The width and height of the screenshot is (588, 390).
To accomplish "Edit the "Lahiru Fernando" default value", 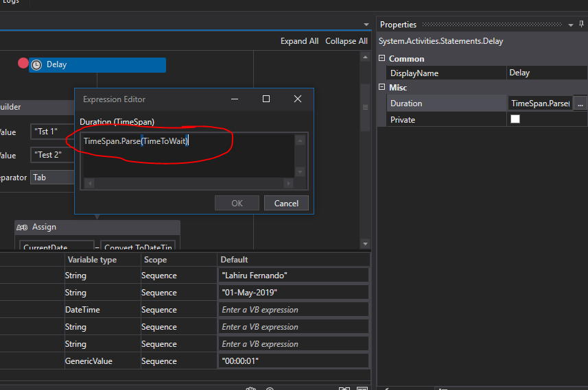I will point(293,276).
